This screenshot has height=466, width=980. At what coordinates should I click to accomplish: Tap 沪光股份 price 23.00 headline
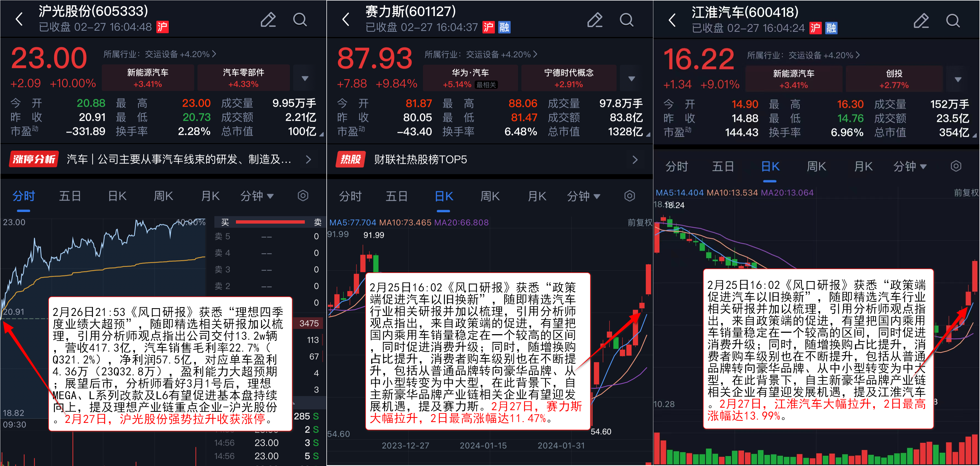(49, 58)
